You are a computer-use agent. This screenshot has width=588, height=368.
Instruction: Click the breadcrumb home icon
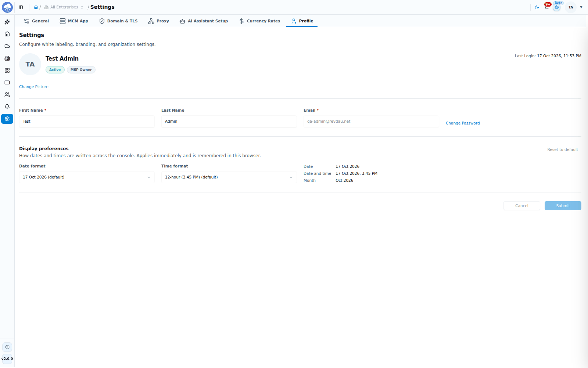tap(36, 7)
